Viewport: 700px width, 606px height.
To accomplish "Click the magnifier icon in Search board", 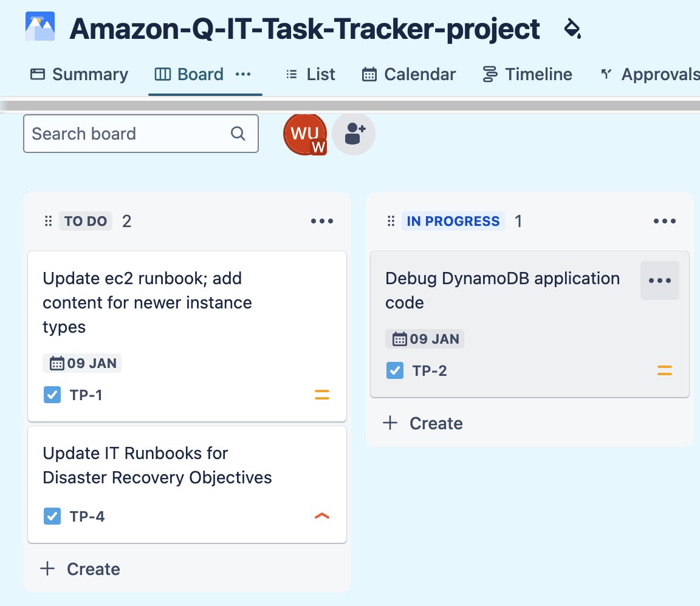I will [x=238, y=134].
